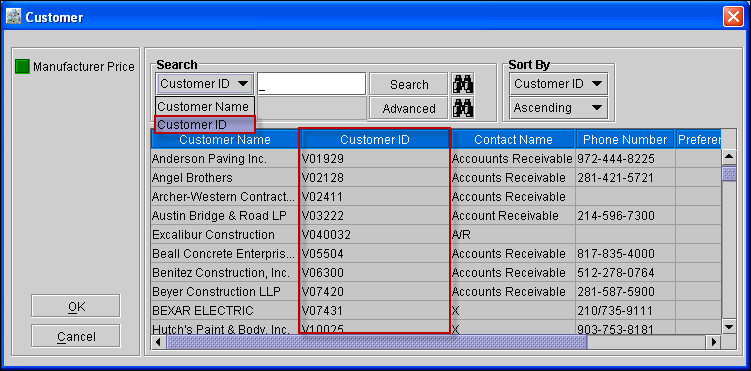The height and width of the screenshot is (371, 751).
Task: Click customer ID V01929 cell
Action: coord(375,158)
